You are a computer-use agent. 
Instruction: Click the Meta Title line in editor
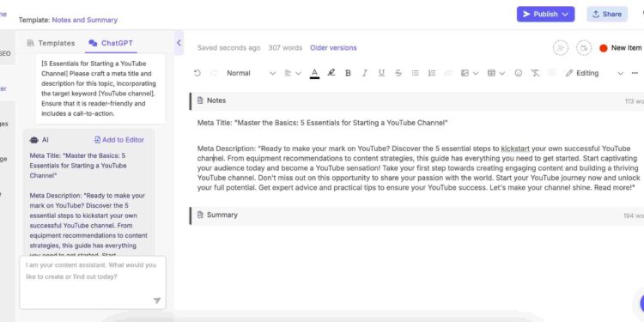click(322, 123)
